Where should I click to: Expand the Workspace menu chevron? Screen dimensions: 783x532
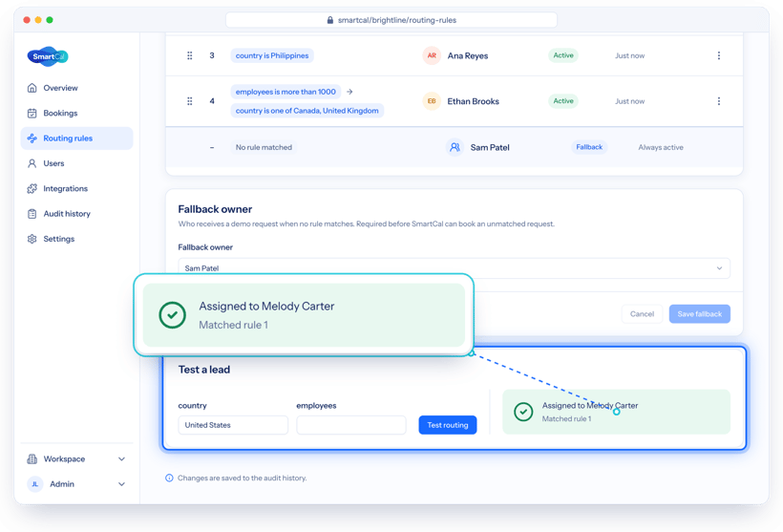(121, 459)
